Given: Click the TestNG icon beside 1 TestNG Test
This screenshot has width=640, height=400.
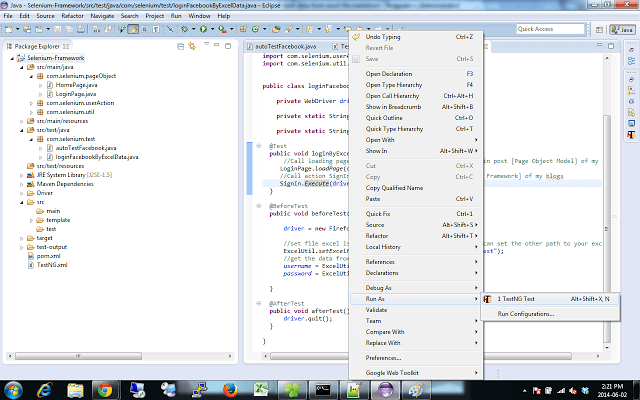Looking at the screenshot, I should point(487,299).
